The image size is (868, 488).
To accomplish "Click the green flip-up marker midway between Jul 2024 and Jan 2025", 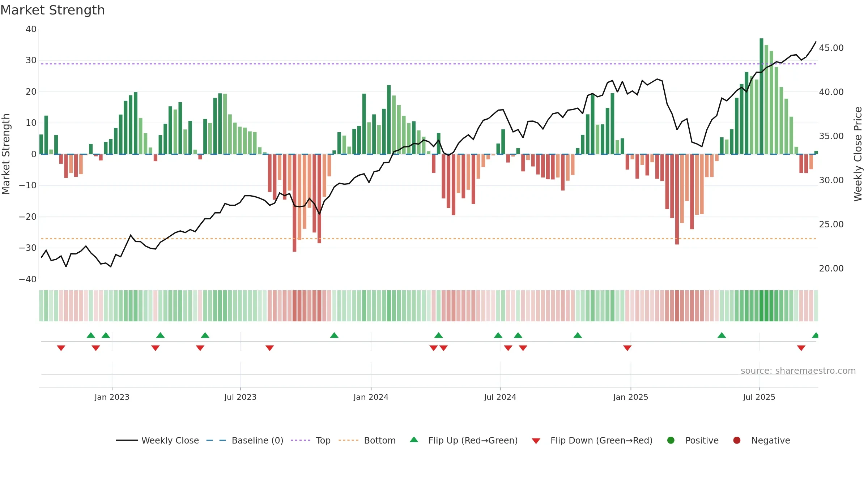I will [578, 335].
